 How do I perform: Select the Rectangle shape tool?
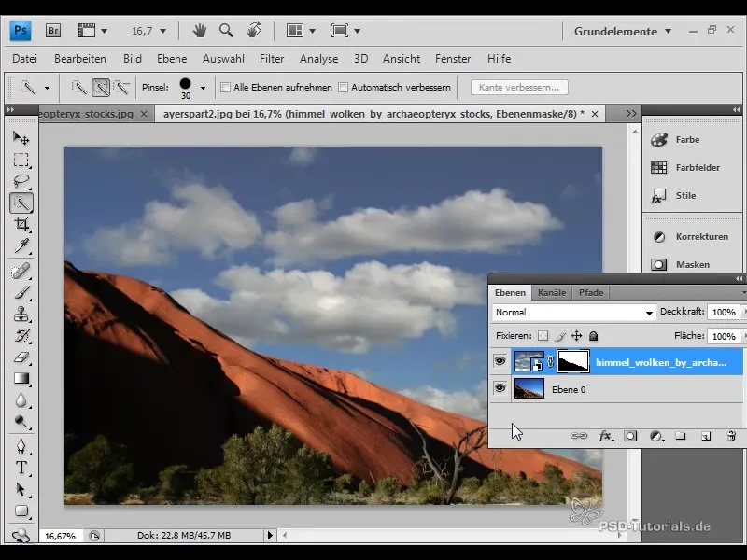(21, 511)
